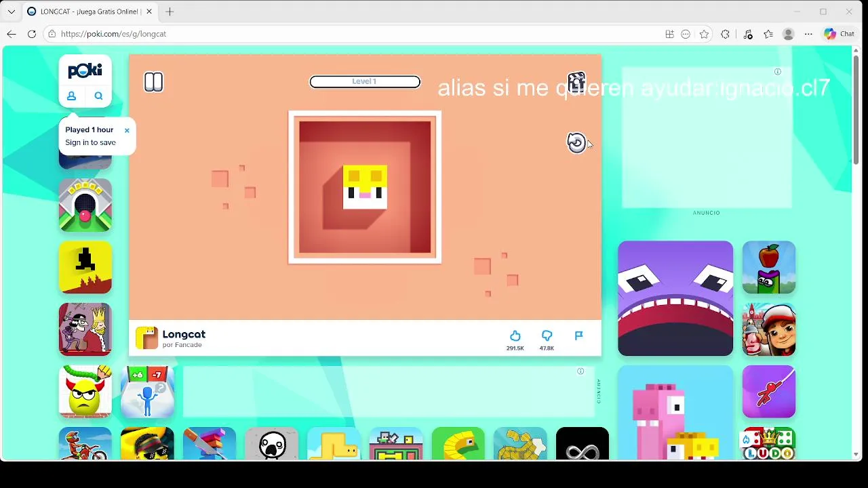
Task: Open Settings and more menu
Action: tap(808, 34)
